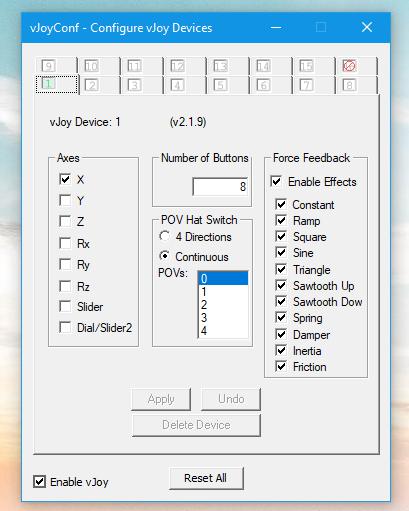Viewport: 409px width, 511px height.
Task: Uncheck the X axis
Action: point(65,179)
